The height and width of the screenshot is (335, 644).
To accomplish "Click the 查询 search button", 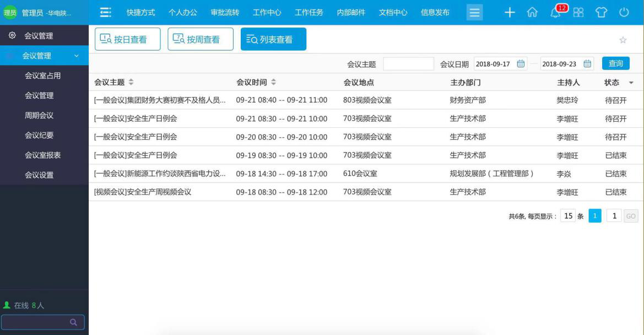I will click(615, 63).
